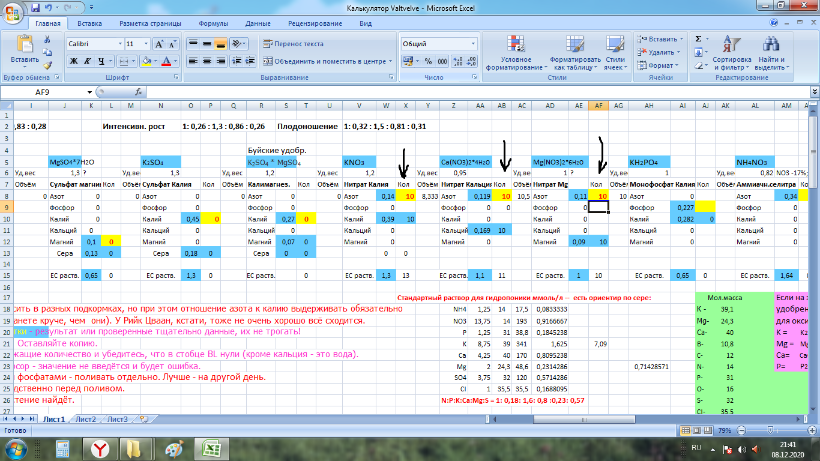
Task: Switch to sheet tab Лист2
Action: [x=87, y=419]
